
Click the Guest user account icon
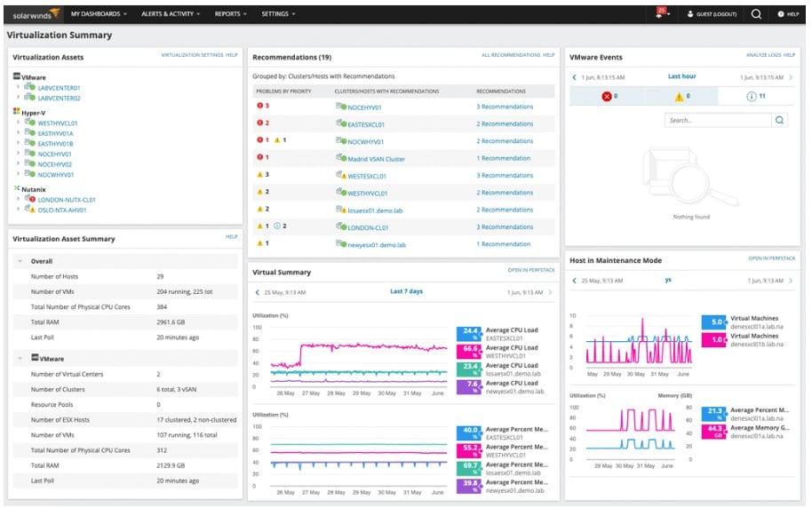pos(689,14)
